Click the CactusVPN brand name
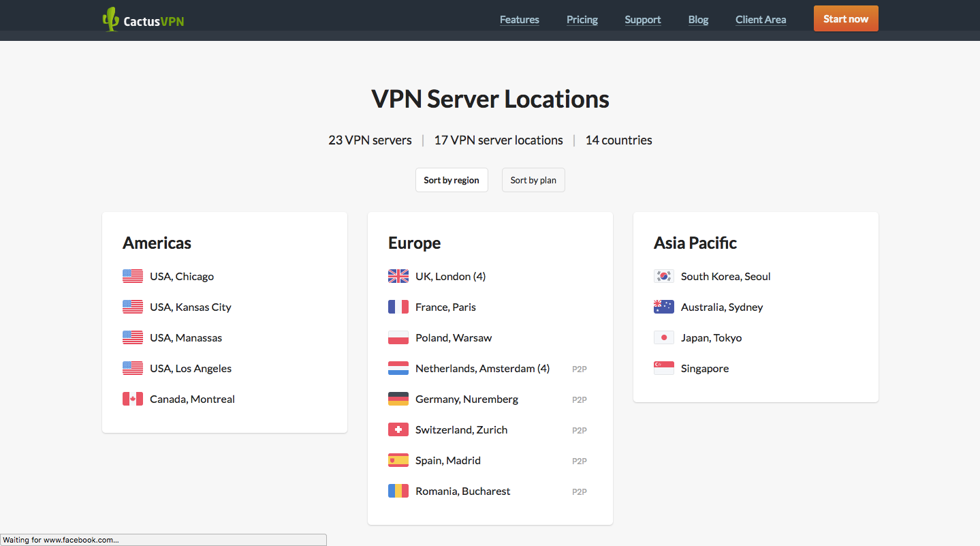Image resolution: width=980 pixels, height=546 pixels. click(154, 21)
